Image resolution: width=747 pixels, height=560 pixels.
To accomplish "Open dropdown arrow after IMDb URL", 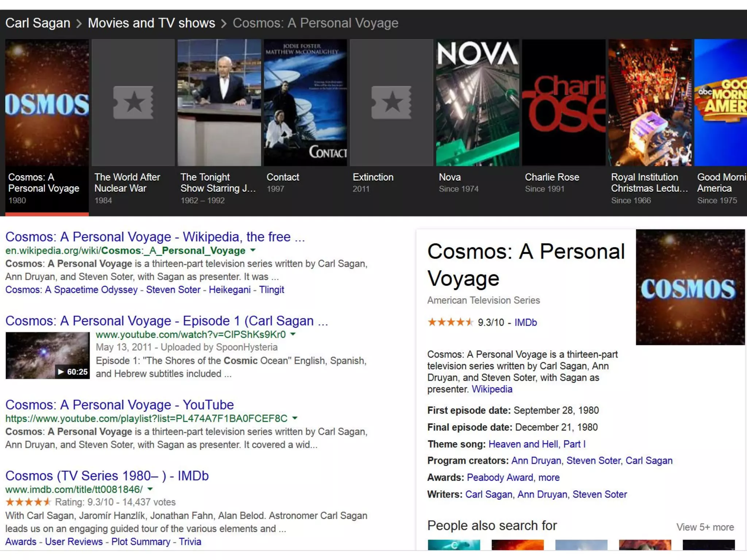I will 150,489.
